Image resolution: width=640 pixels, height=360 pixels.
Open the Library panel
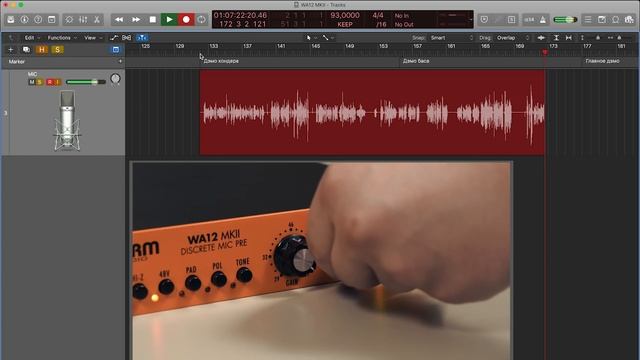[x=11, y=20]
